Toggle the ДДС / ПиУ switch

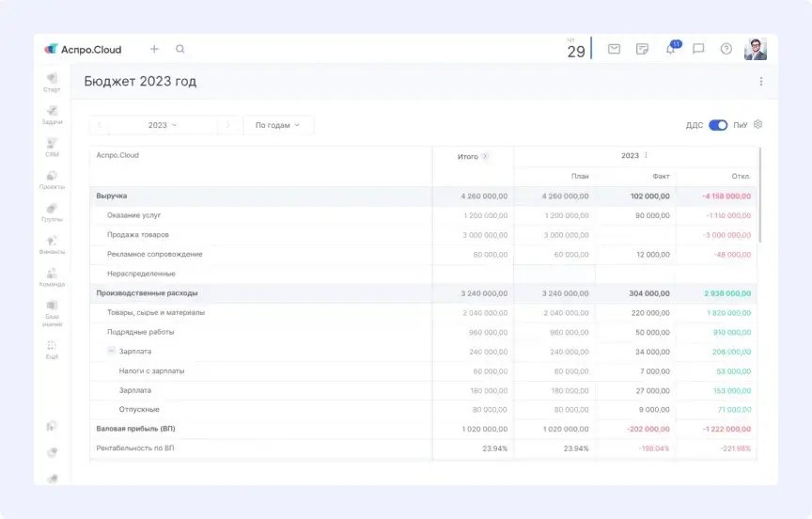pyautogui.click(x=718, y=125)
